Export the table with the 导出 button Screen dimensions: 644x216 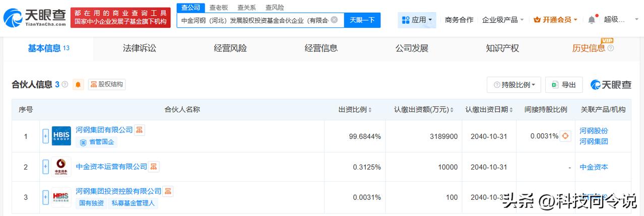pos(564,85)
